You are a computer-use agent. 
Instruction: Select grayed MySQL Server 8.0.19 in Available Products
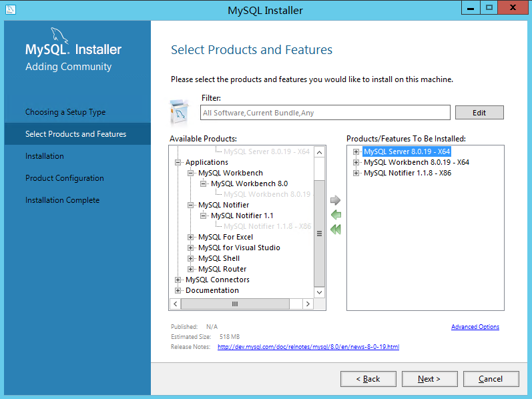[267, 151]
